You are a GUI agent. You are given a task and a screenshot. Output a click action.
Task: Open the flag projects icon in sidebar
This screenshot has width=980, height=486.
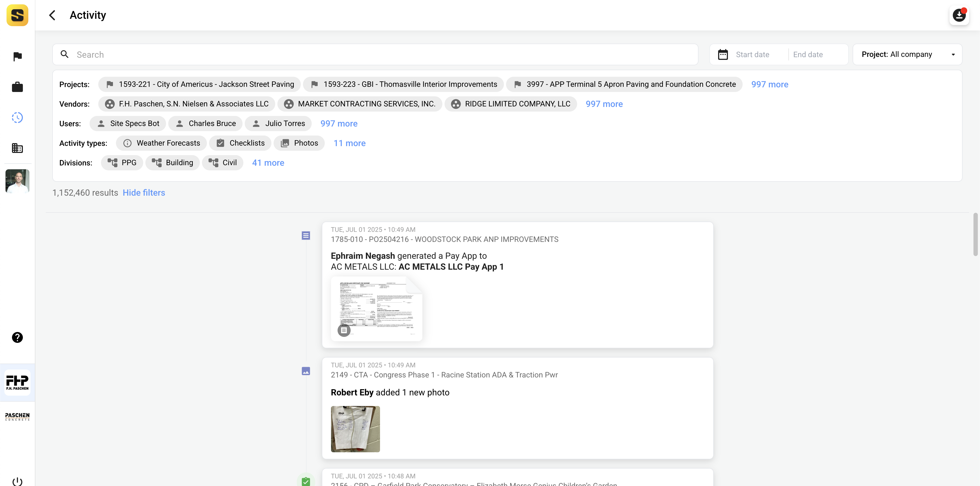[17, 56]
